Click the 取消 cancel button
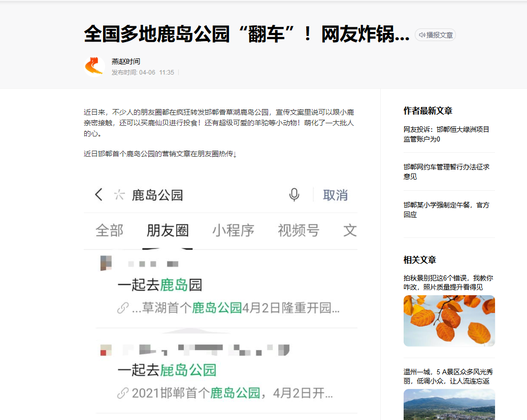 click(x=335, y=195)
